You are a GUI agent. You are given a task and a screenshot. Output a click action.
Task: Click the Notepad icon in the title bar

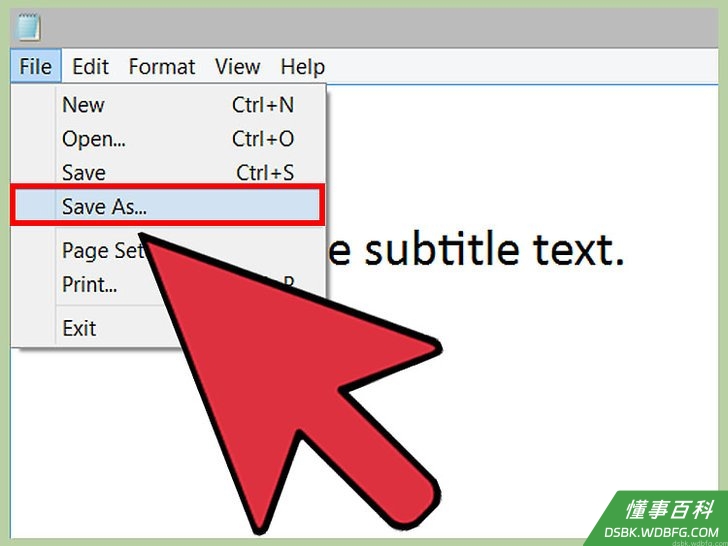[x=28, y=27]
